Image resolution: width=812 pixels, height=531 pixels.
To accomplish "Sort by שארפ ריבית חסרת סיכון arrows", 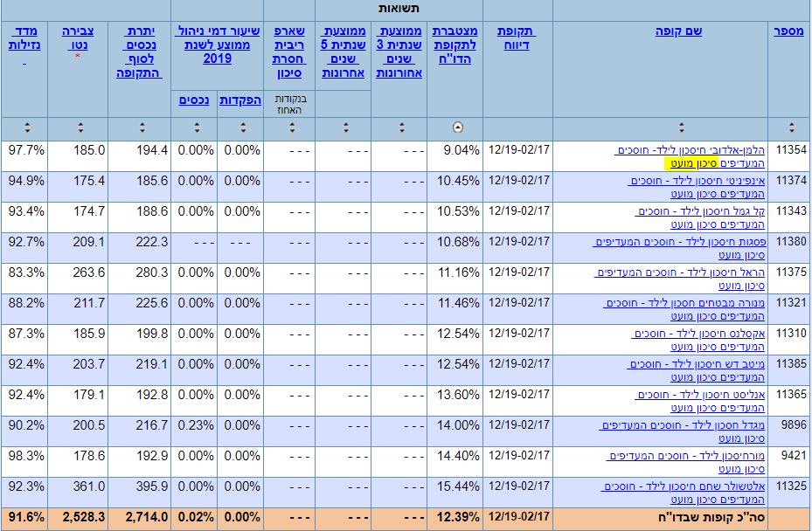I will point(292,128).
